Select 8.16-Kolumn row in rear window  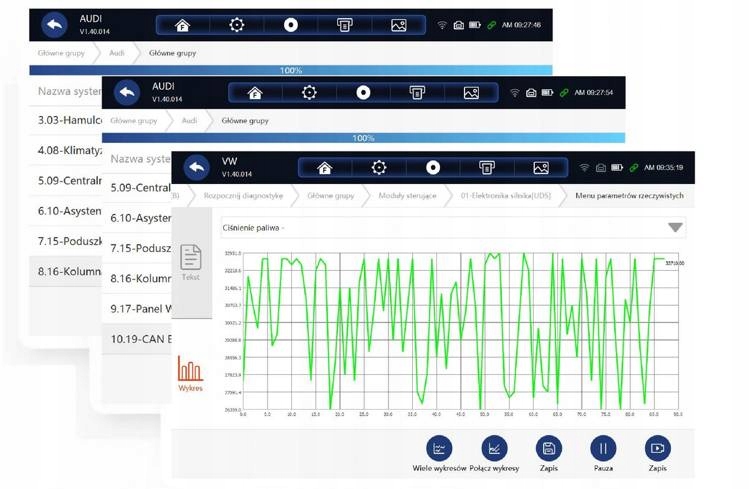click(66, 271)
